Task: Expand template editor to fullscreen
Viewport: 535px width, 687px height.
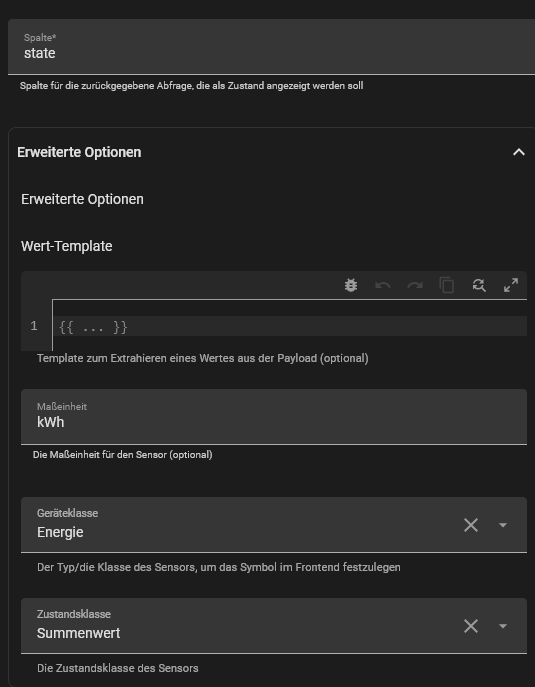Action: pos(511,285)
